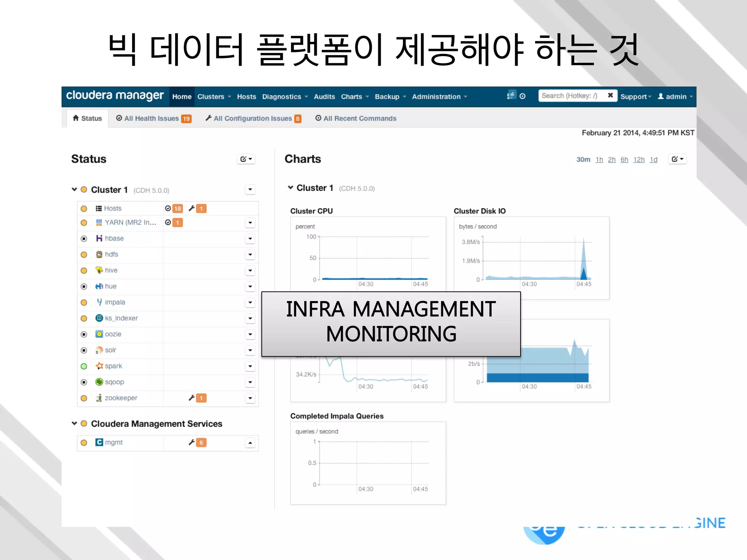747x560 pixels.
Task: Click the hbase service icon
Action: click(99, 238)
